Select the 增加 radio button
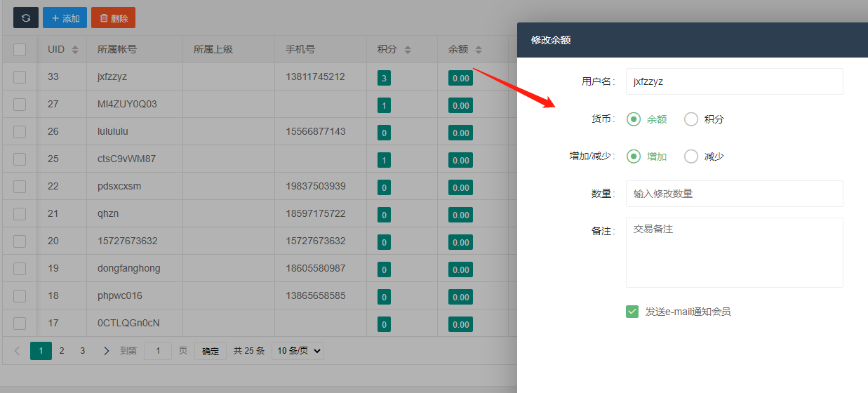868x393 pixels. pyautogui.click(x=634, y=156)
